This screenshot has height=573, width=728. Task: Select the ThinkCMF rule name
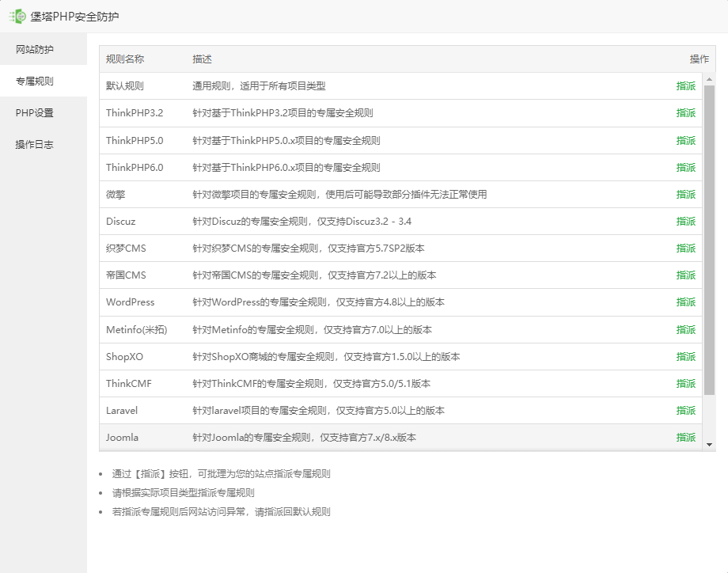pos(129,383)
